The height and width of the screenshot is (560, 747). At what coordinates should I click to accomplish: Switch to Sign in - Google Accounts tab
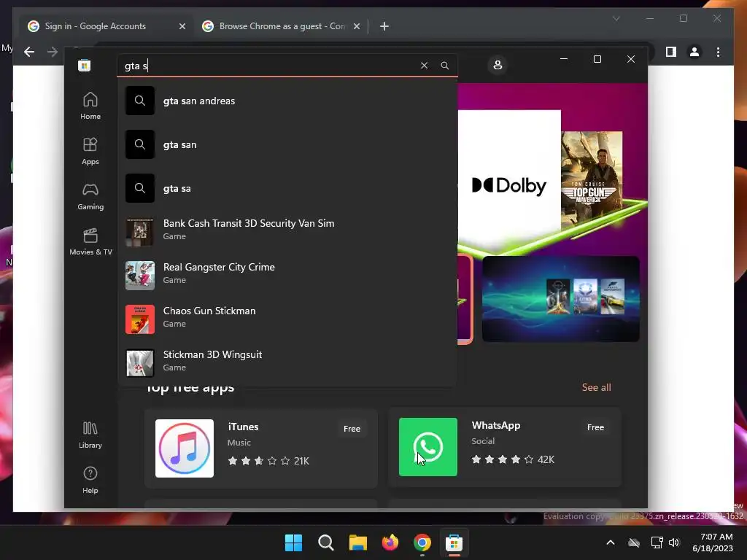106,26
